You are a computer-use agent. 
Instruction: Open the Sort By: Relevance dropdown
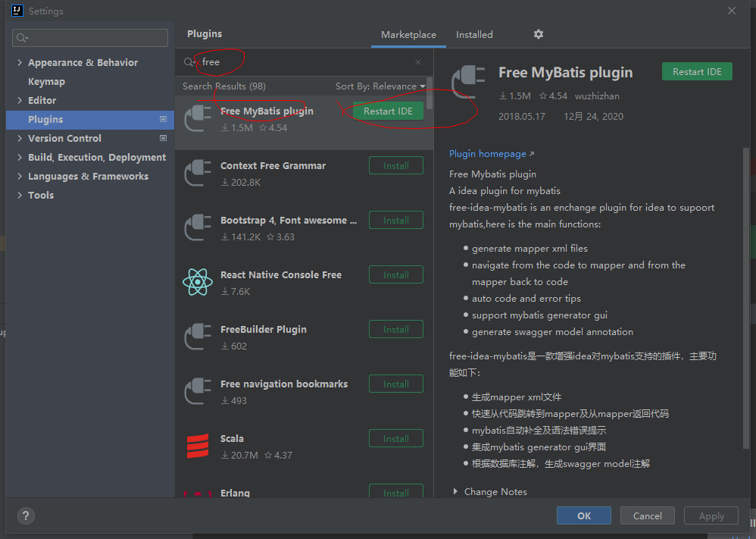[380, 86]
